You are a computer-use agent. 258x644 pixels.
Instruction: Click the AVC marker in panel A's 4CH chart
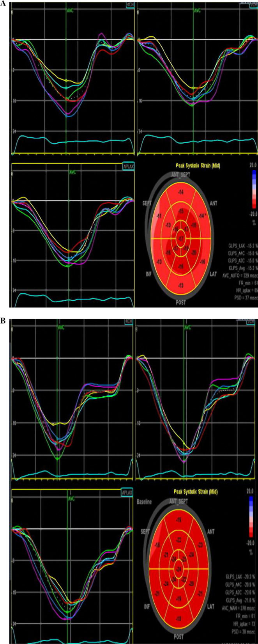point(66,10)
